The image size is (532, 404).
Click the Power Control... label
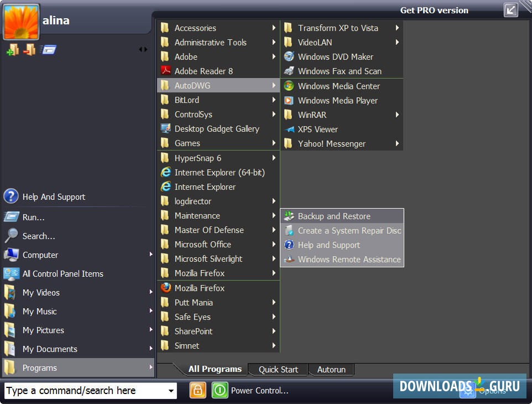tap(259, 390)
